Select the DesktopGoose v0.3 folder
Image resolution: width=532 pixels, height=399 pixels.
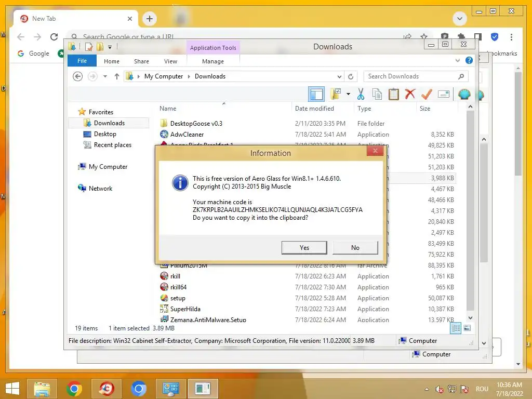[196, 124]
